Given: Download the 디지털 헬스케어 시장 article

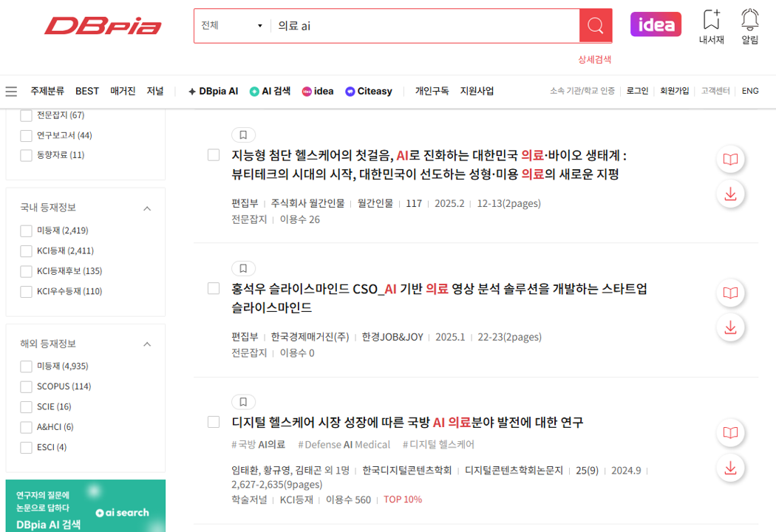Looking at the screenshot, I should (x=730, y=468).
